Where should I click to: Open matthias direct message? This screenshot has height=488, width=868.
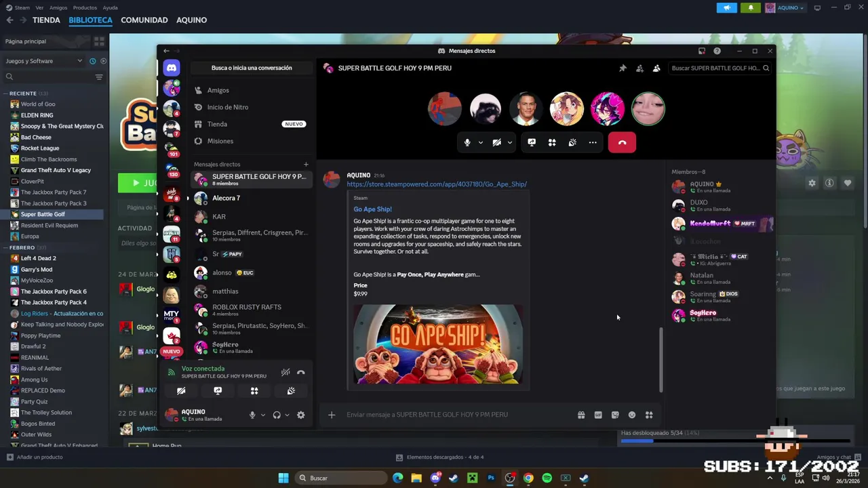tap(252, 291)
